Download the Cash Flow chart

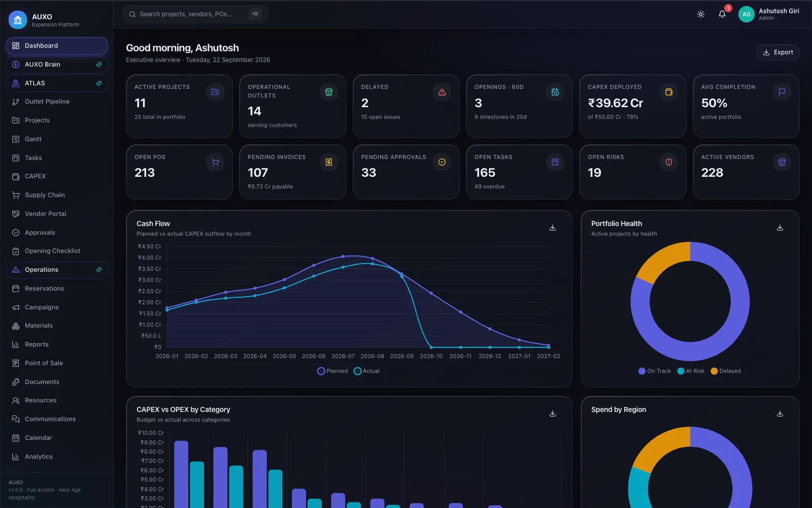click(x=553, y=228)
